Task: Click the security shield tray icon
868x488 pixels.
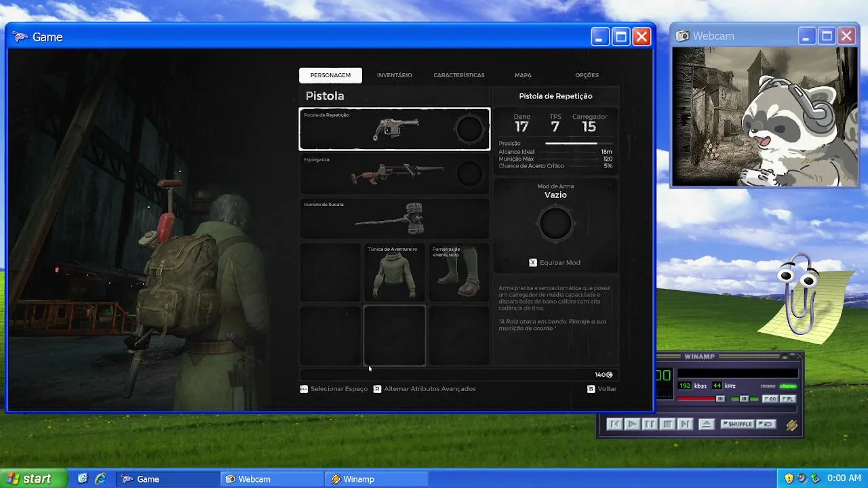Action: (x=789, y=479)
